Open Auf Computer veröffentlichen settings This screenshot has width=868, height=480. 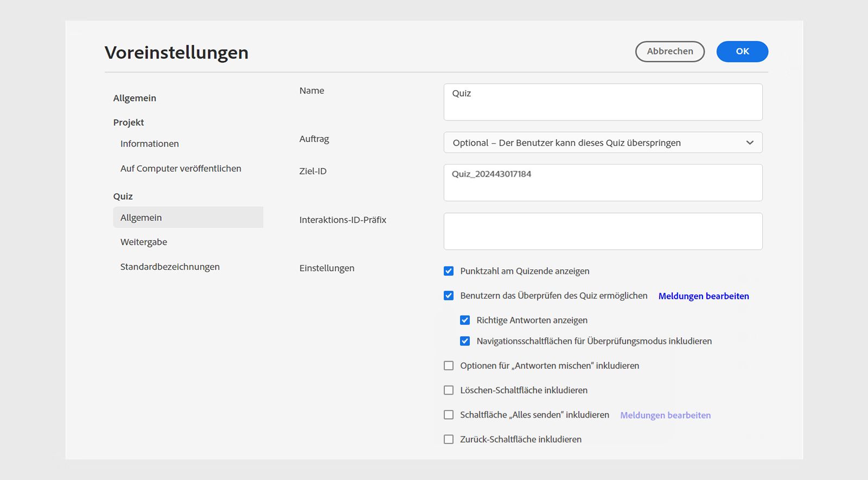181,169
